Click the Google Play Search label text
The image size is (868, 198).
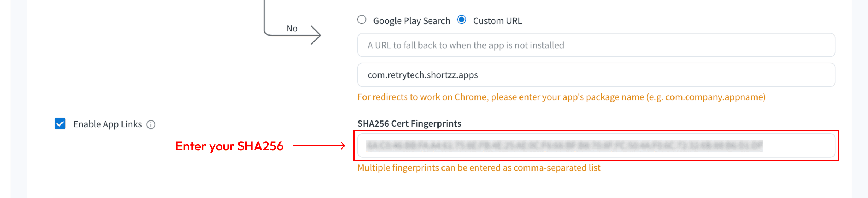(x=411, y=21)
